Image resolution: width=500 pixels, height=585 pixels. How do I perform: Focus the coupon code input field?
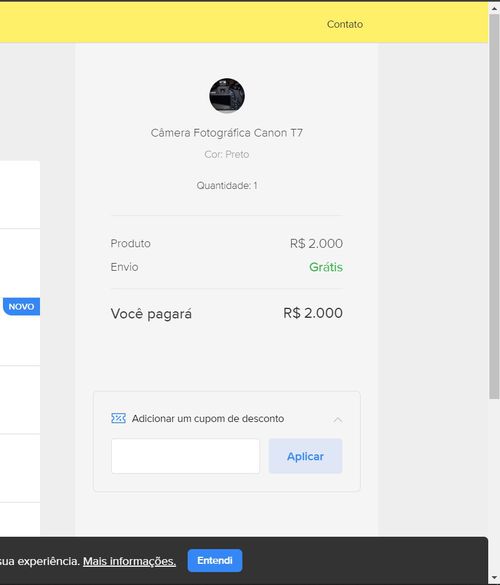click(x=185, y=456)
